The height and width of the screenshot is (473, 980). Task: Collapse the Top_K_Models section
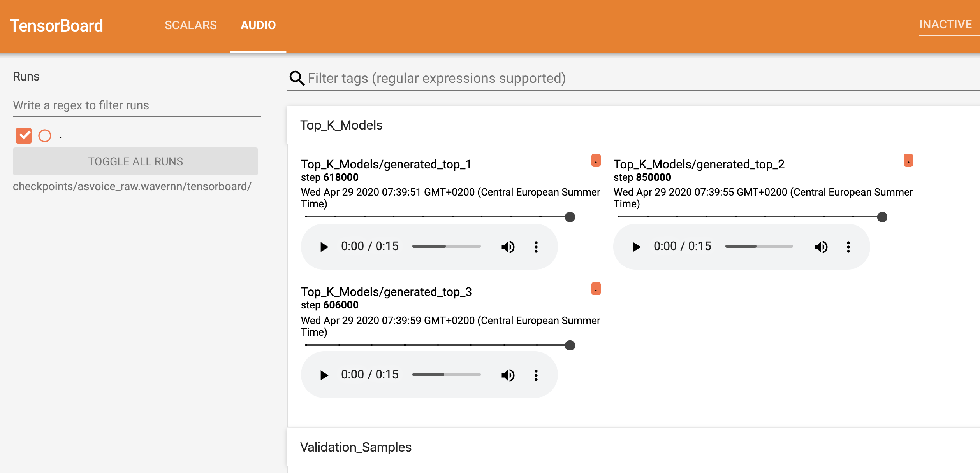pyautogui.click(x=341, y=125)
